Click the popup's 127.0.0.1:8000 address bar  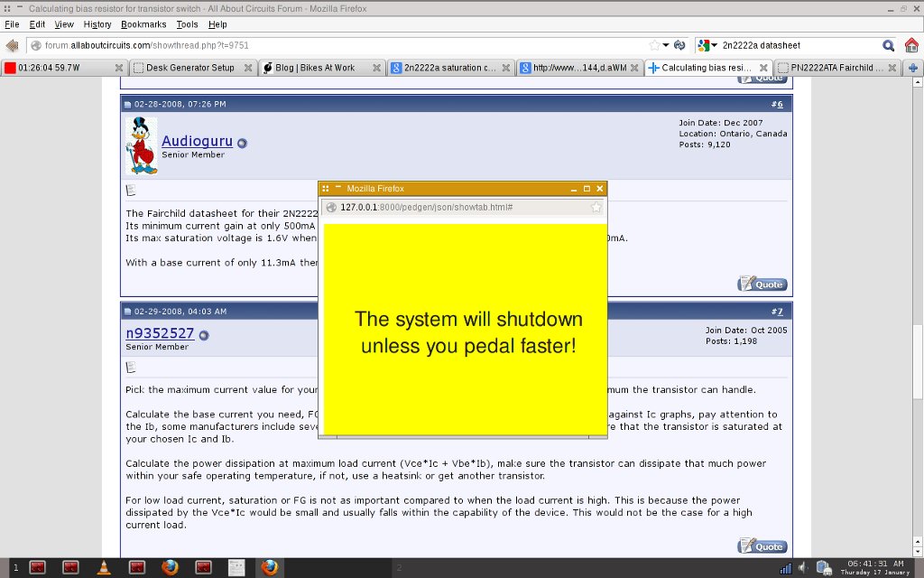[x=463, y=207]
